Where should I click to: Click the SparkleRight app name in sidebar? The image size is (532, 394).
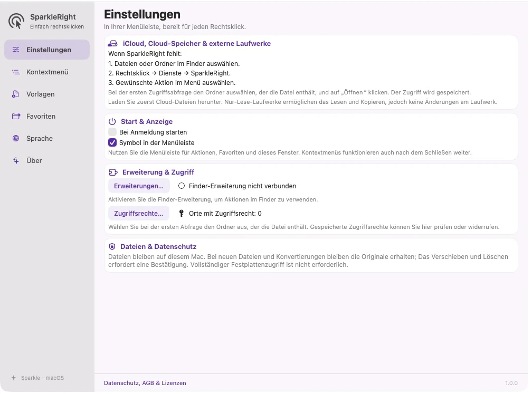click(53, 17)
